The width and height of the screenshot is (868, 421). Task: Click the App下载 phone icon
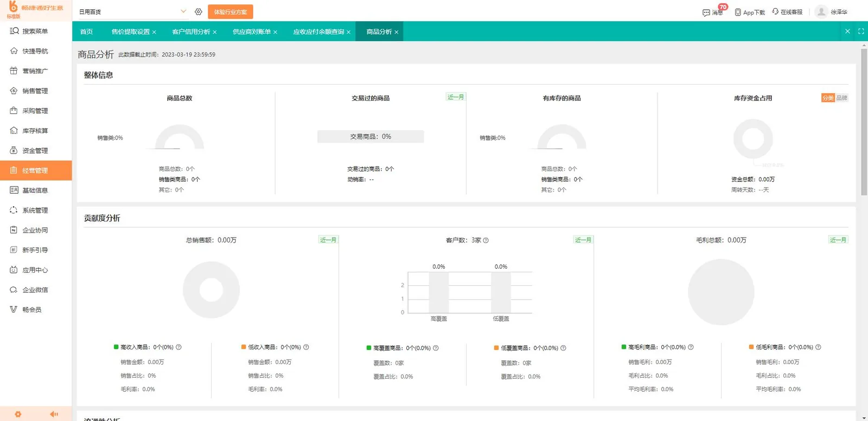point(738,12)
